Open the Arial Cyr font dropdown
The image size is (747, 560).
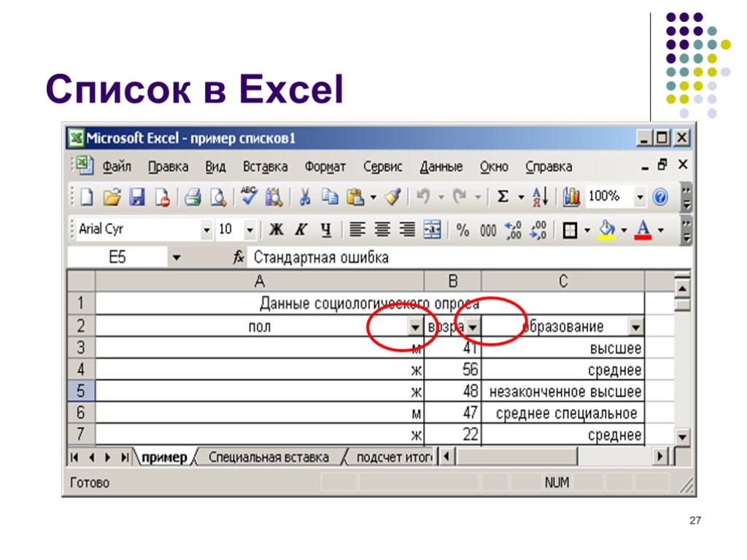tap(206, 230)
